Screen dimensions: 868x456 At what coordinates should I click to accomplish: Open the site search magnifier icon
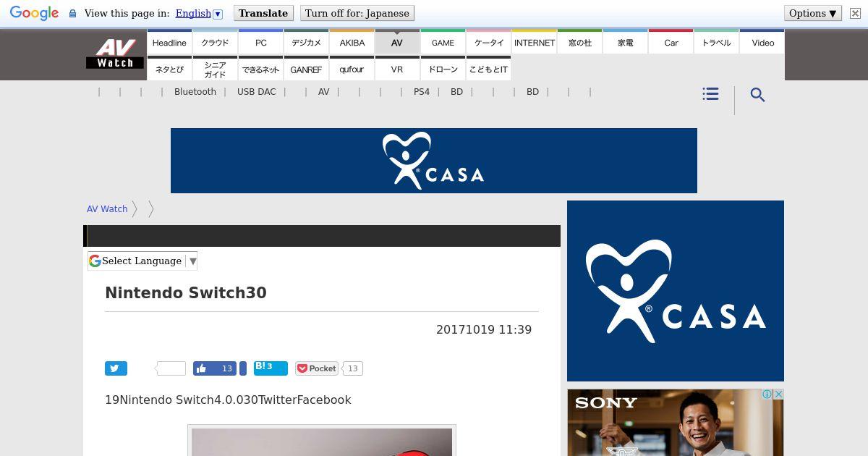(x=757, y=95)
